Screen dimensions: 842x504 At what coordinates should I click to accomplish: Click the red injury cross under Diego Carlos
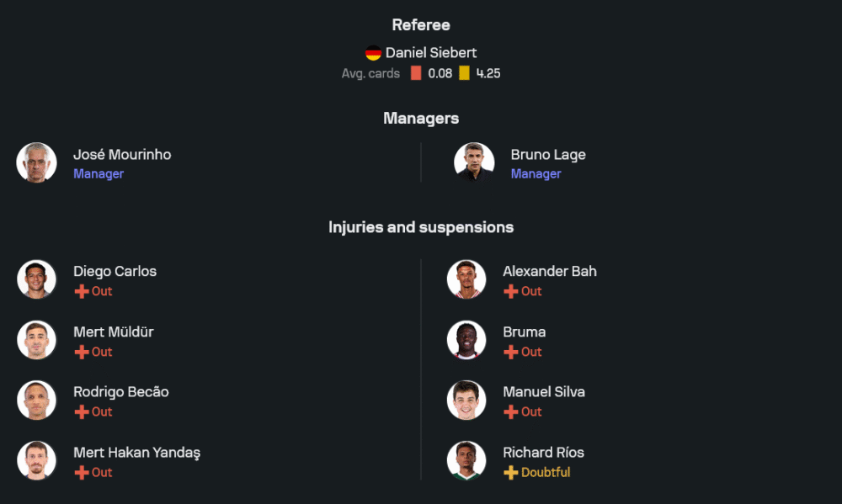(82, 291)
